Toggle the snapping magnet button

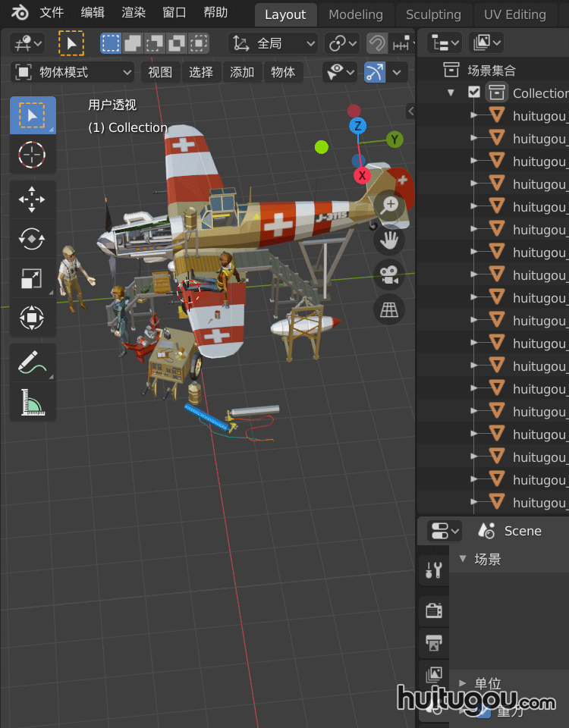(x=376, y=43)
